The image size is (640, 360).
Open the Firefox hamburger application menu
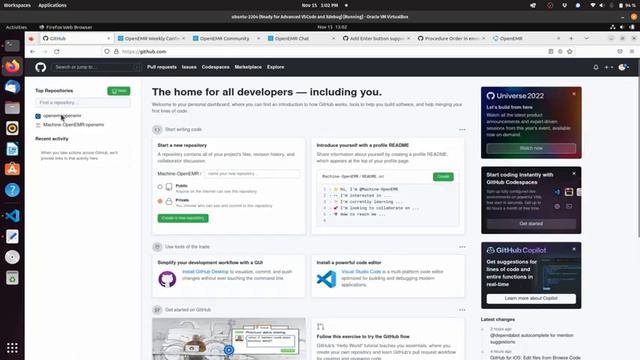coord(631,52)
